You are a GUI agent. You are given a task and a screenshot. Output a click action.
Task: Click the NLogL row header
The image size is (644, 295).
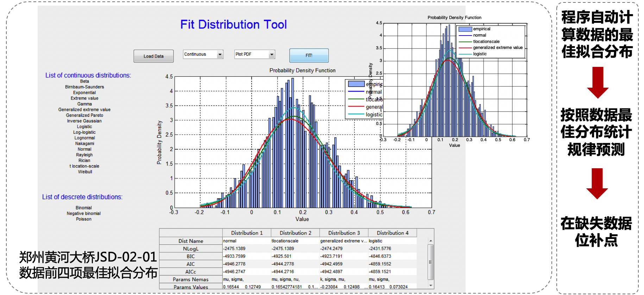coord(191,249)
